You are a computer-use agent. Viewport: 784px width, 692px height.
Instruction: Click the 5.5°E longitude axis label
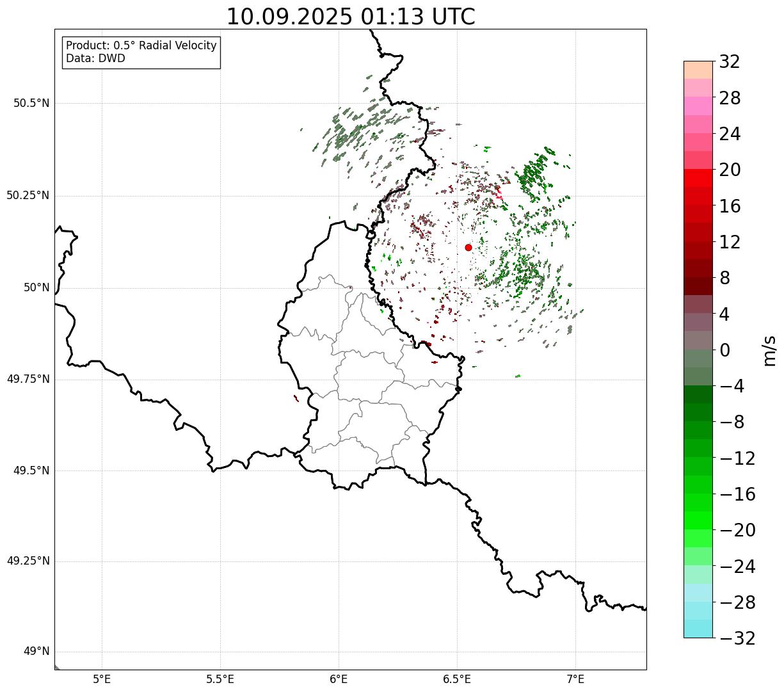click(220, 679)
